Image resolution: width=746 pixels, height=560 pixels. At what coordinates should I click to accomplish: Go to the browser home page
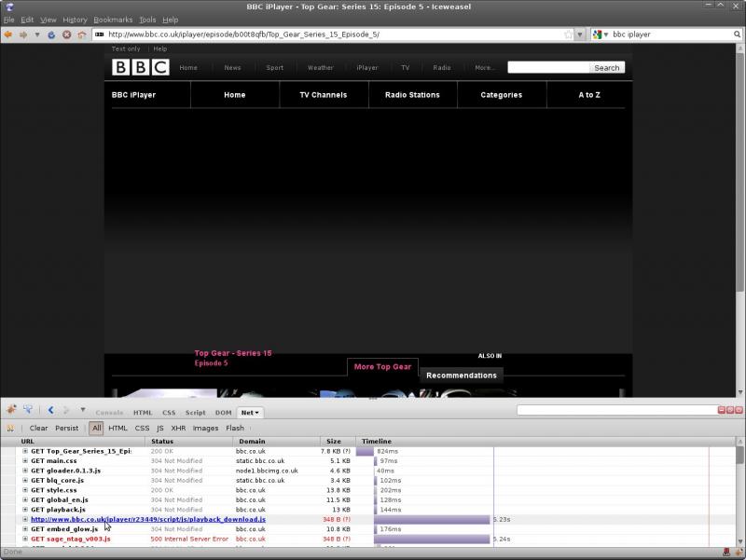[x=82, y=34]
